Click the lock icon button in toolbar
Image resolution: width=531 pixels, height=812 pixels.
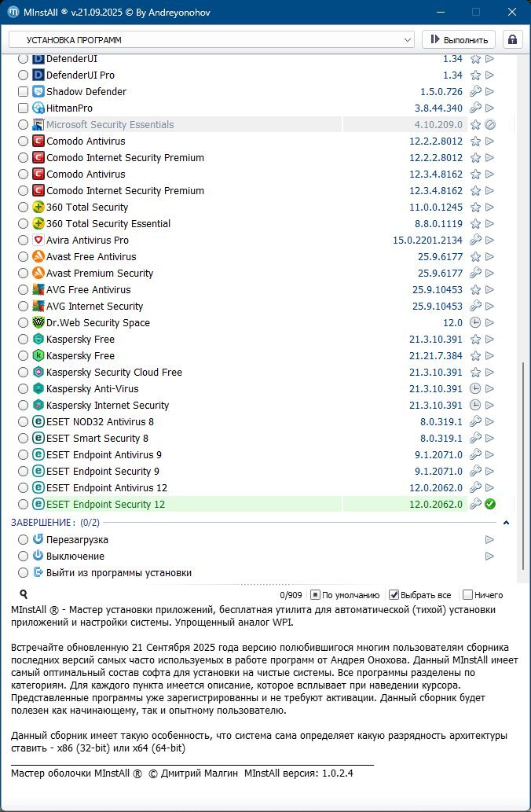[513, 39]
